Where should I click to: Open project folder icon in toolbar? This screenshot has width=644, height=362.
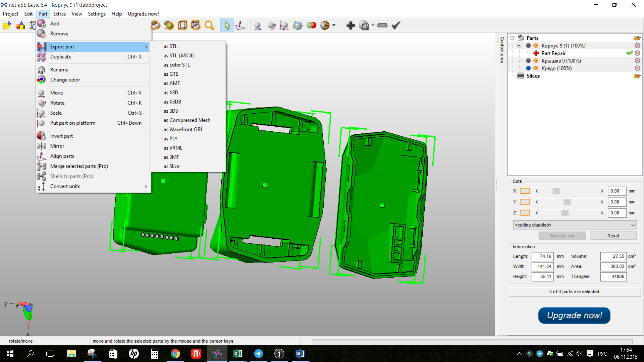pyautogui.click(x=7, y=25)
